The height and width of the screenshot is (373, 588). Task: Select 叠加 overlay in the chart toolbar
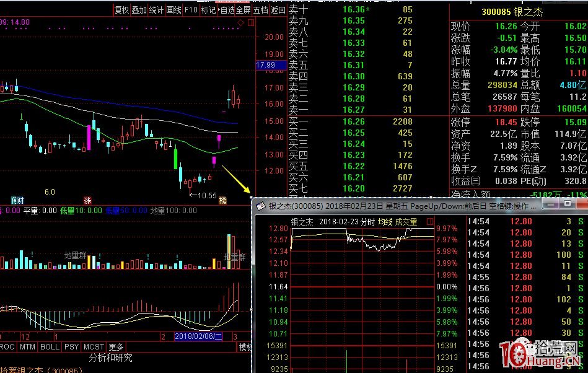coord(139,10)
